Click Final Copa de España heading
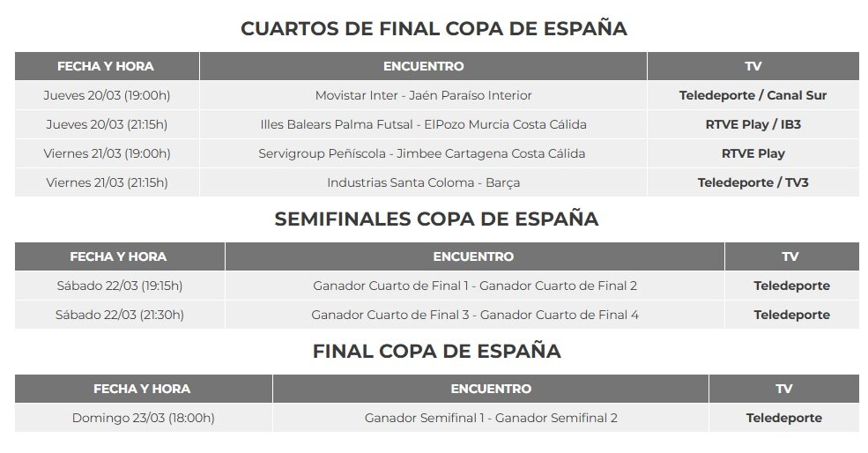The image size is (868, 453). pyautogui.click(x=437, y=351)
